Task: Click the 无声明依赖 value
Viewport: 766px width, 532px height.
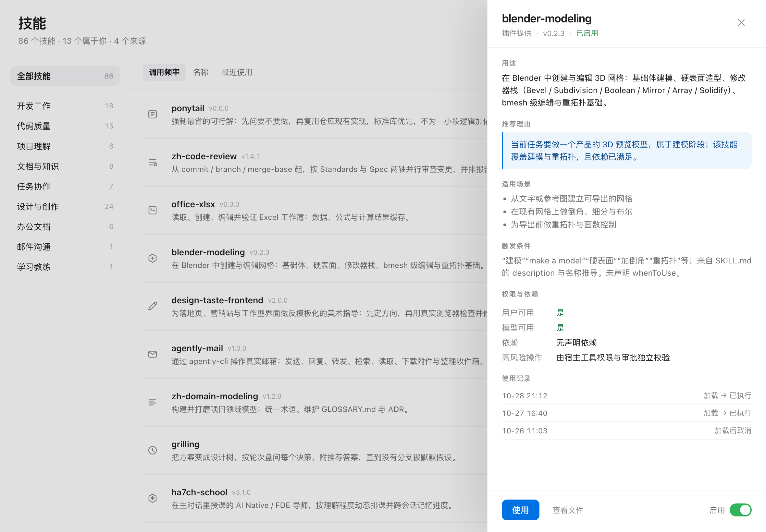Action: 576,343
